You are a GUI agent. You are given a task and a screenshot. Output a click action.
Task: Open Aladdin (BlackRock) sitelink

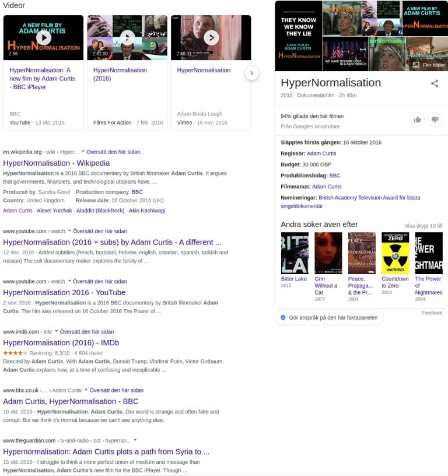coord(100,211)
